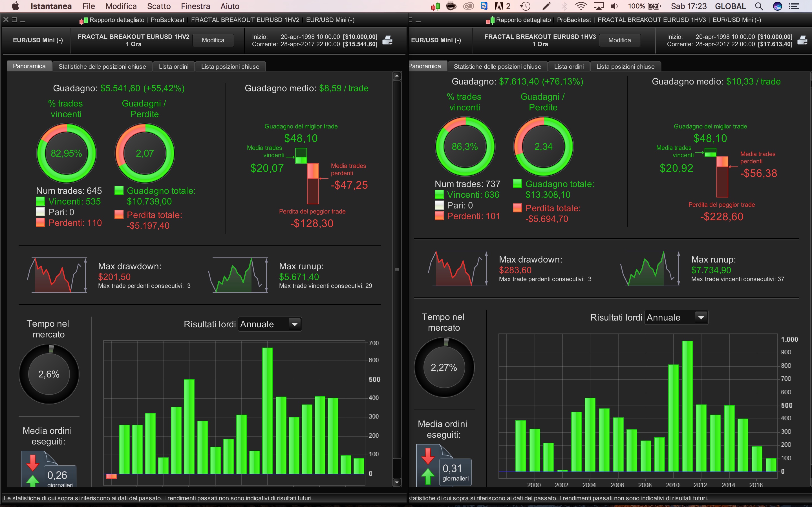Click the Max drawdown chart thumbnail on left
Screen dimensions: 812x507
tap(57, 275)
